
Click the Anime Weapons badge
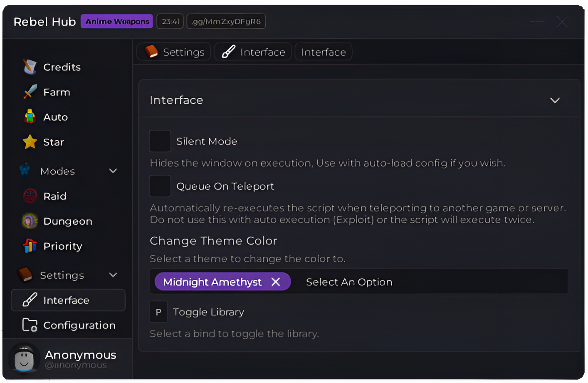click(x=116, y=21)
